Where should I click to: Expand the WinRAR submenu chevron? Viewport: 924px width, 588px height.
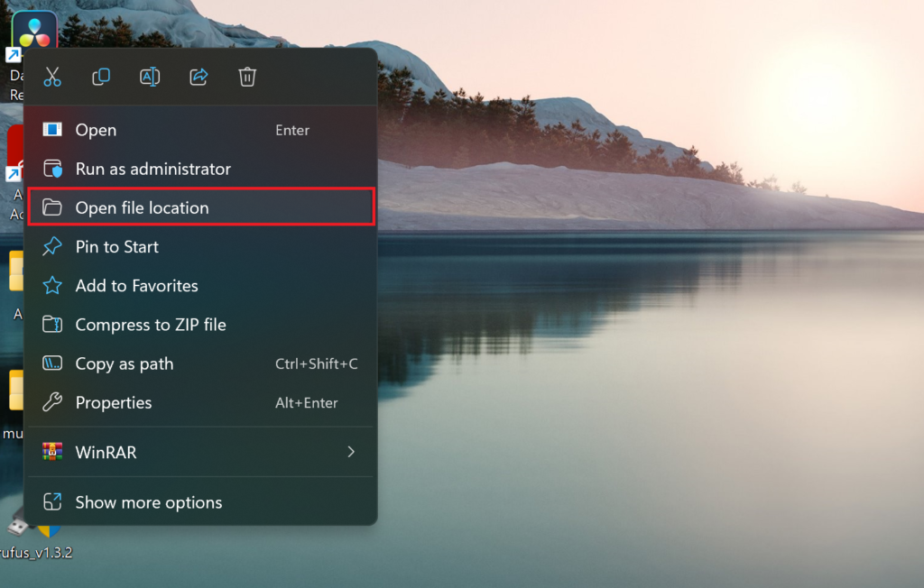(x=351, y=453)
